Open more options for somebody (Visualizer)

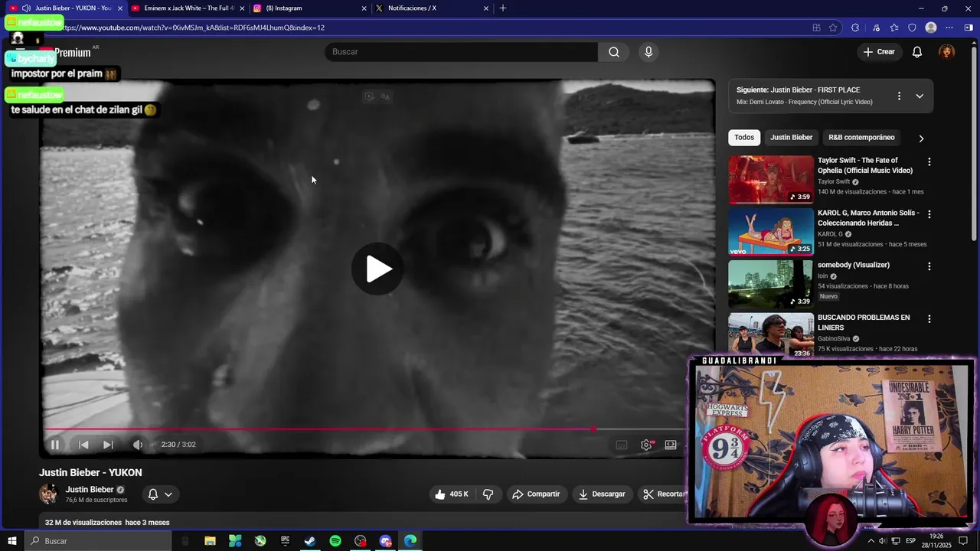(929, 266)
